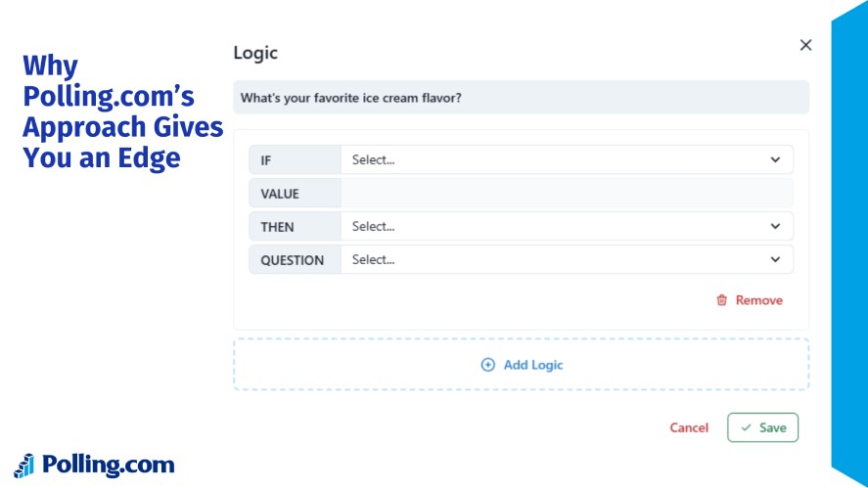Click the IF row label
868x488 pixels.
point(266,160)
